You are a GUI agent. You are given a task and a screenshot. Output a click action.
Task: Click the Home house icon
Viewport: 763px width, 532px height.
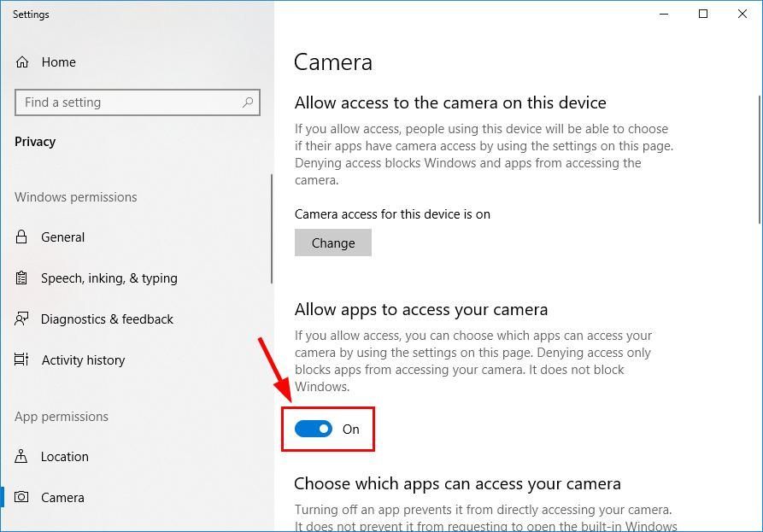coord(23,62)
